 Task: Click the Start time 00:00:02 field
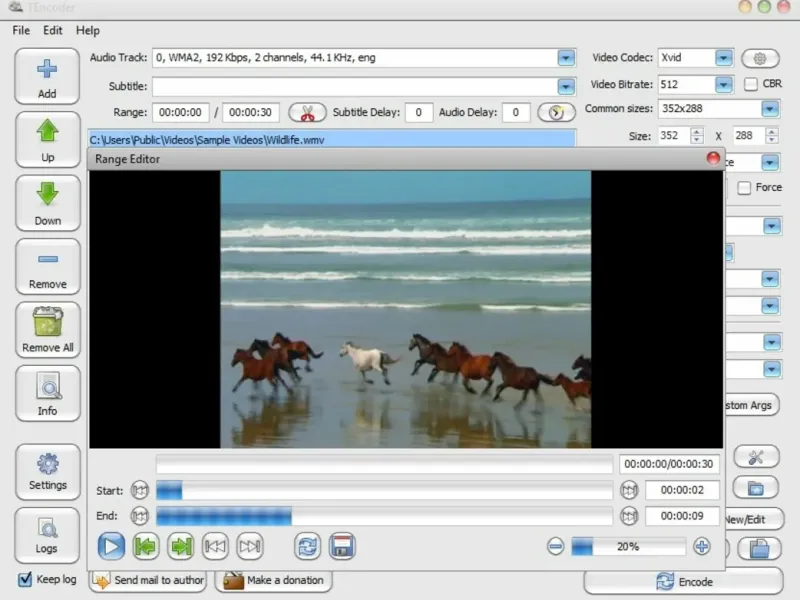click(x=682, y=490)
